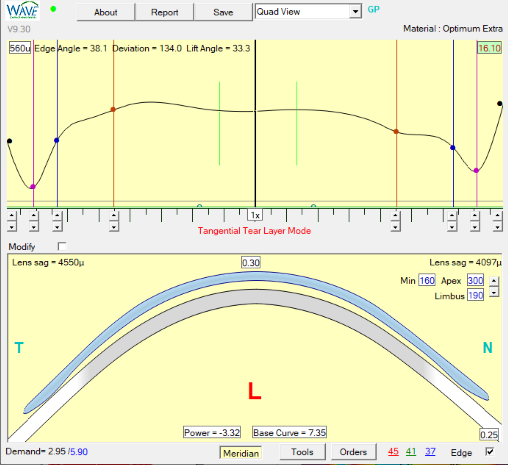Screen dimensions: 508x465
Task: Select the left blue control point on curve
Action: 57,140
